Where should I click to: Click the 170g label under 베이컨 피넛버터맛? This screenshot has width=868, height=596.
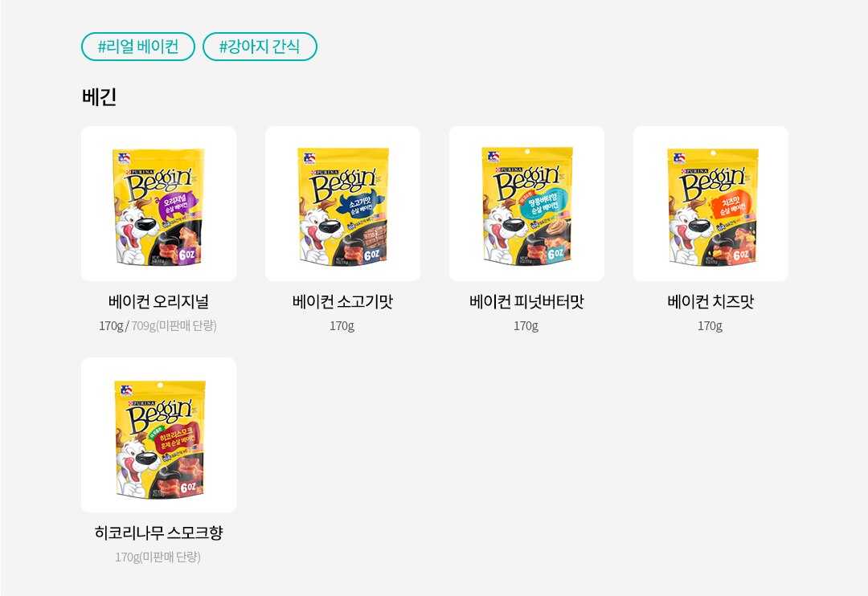point(526,326)
